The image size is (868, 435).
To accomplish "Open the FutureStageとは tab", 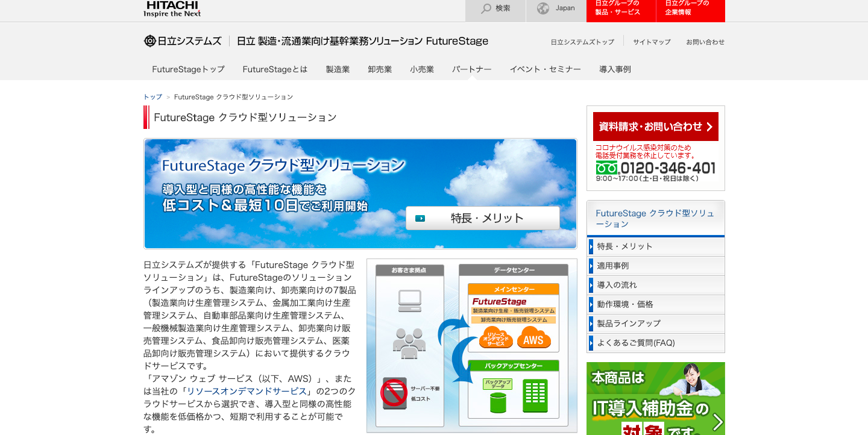I will pyautogui.click(x=275, y=69).
